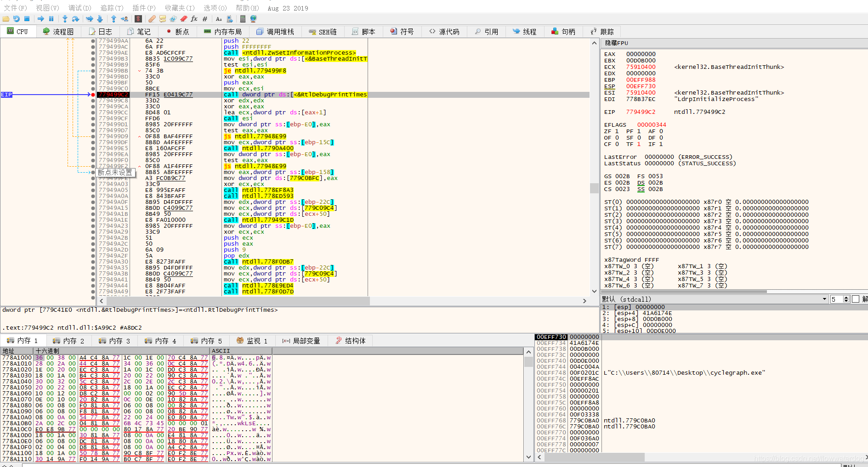Viewport: 868px width, 467px height.
Task: Switch to the 断点 breakpoints tab
Action: click(178, 31)
